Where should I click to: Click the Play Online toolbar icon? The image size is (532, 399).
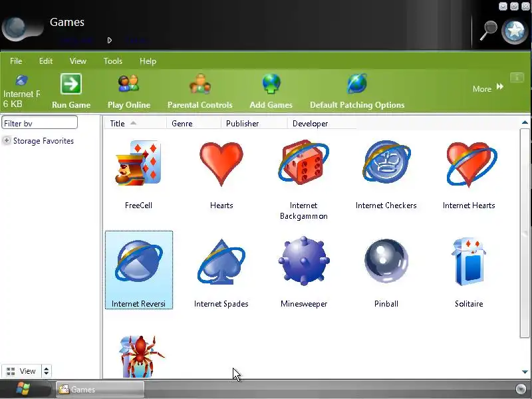tap(128, 84)
